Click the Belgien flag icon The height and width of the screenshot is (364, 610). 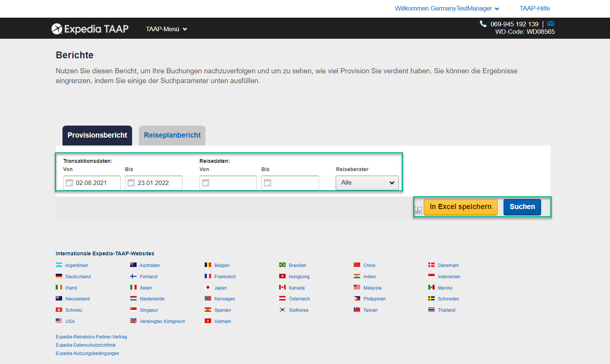click(x=208, y=265)
